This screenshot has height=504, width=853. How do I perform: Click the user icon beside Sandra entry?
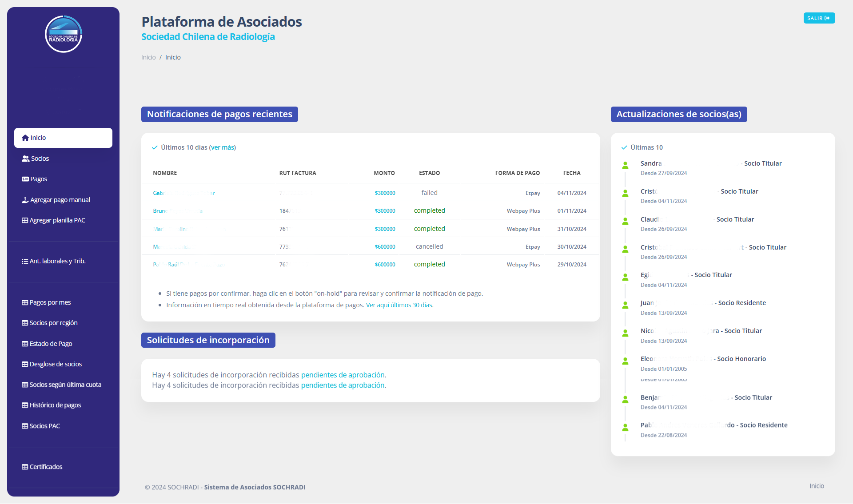click(x=625, y=166)
